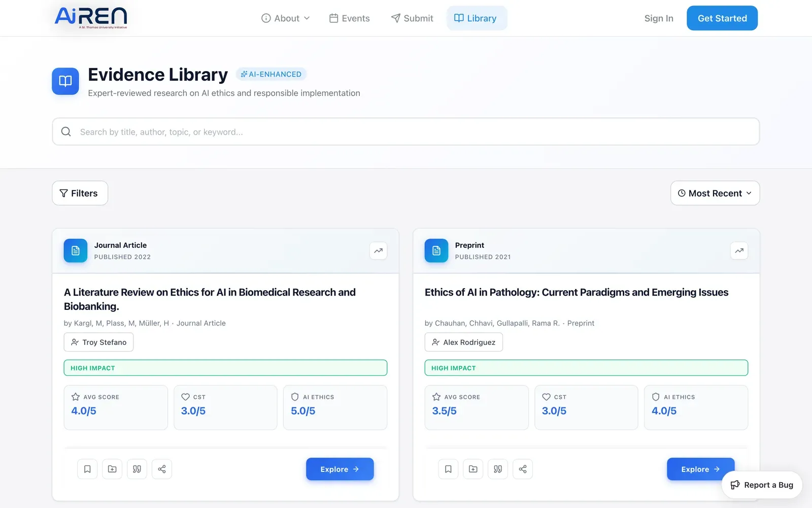Cite the Pathology preprint

(x=498, y=469)
